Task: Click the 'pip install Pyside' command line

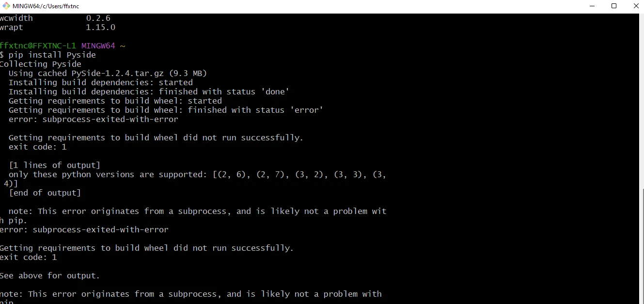Action: (x=52, y=55)
